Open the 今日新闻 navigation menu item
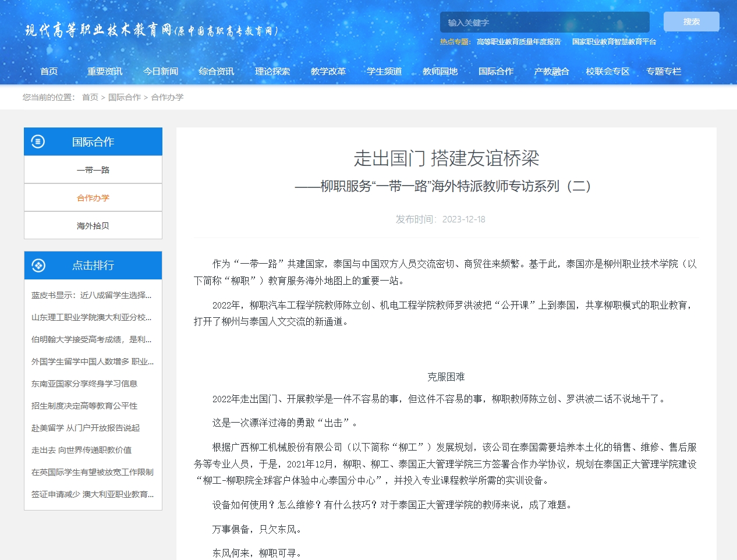The height and width of the screenshot is (560, 737). pyautogui.click(x=161, y=72)
